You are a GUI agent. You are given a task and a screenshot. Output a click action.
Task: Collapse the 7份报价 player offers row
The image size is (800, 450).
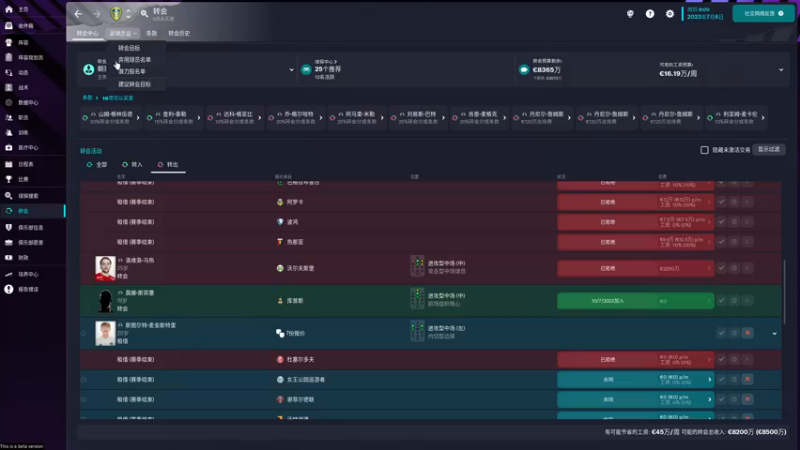774,334
